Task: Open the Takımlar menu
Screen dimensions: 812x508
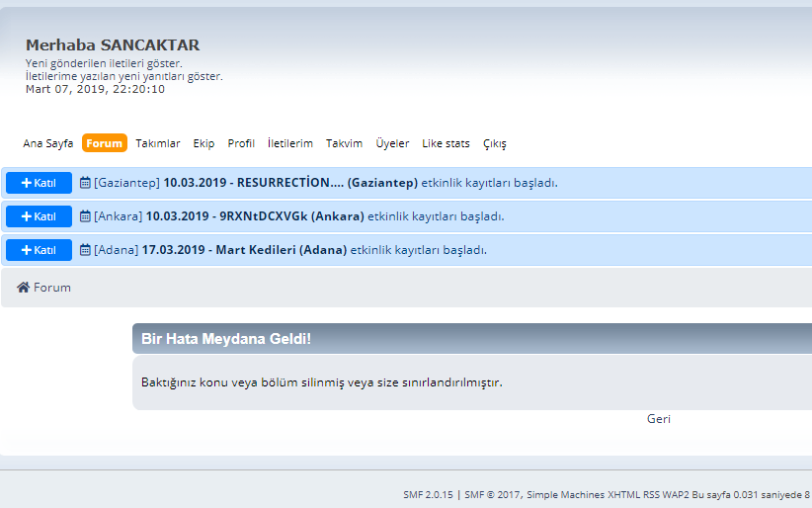Action: pos(158,143)
